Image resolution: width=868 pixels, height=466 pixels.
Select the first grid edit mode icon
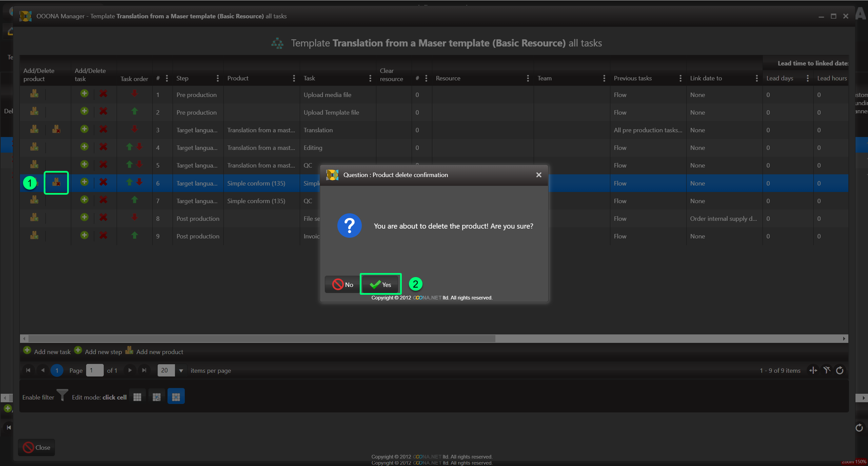tap(137, 397)
